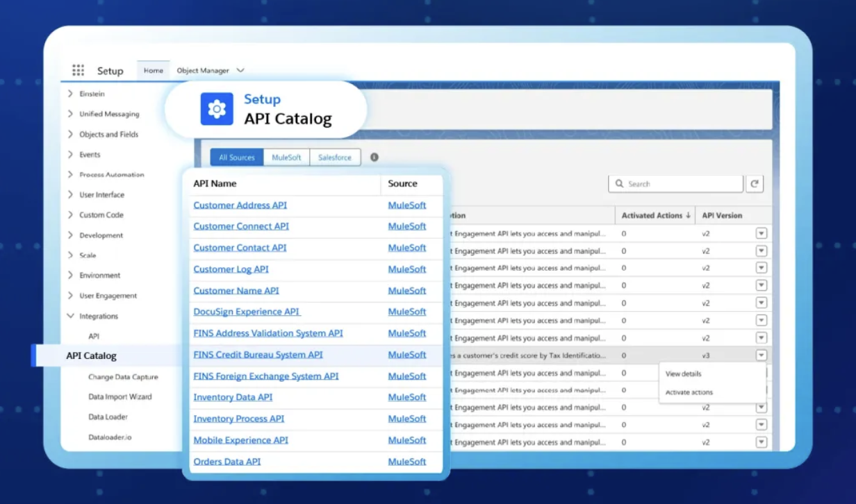The height and width of the screenshot is (504, 856).
Task: Open Inventory Process API link
Action: 238,419
